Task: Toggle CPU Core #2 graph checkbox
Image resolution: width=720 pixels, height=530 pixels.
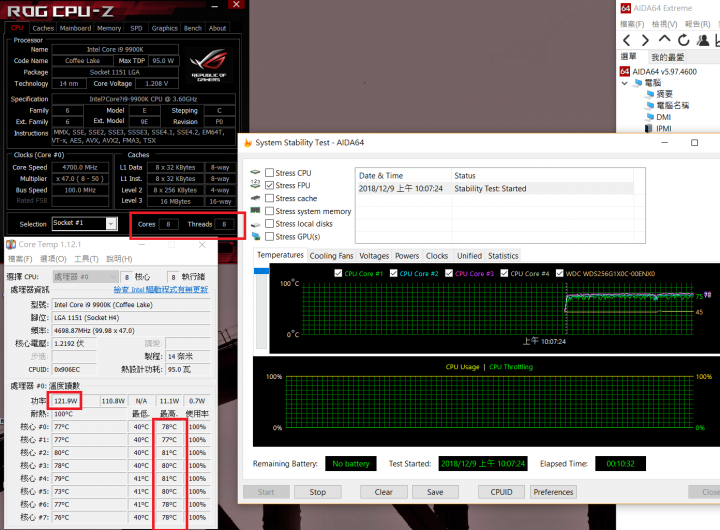Action: coord(394,273)
